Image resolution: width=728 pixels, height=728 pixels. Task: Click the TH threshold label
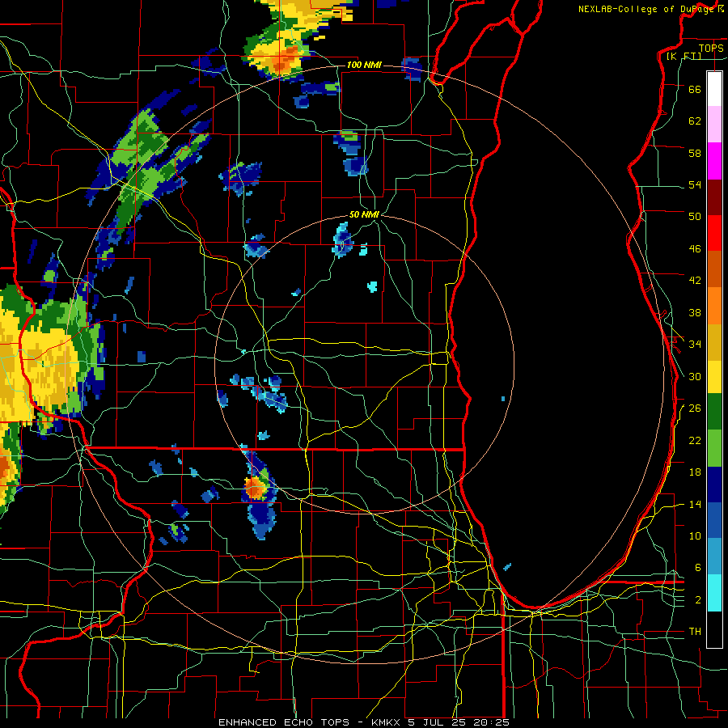pos(695,632)
